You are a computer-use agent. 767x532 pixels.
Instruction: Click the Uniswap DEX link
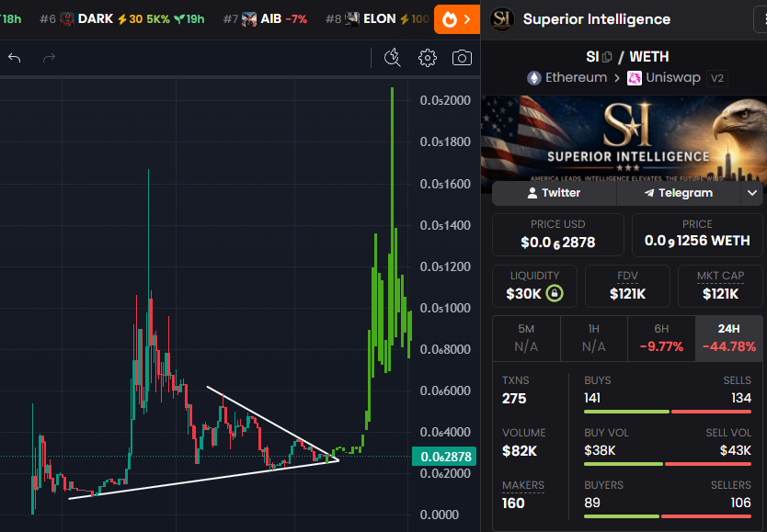(x=664, y=78)
